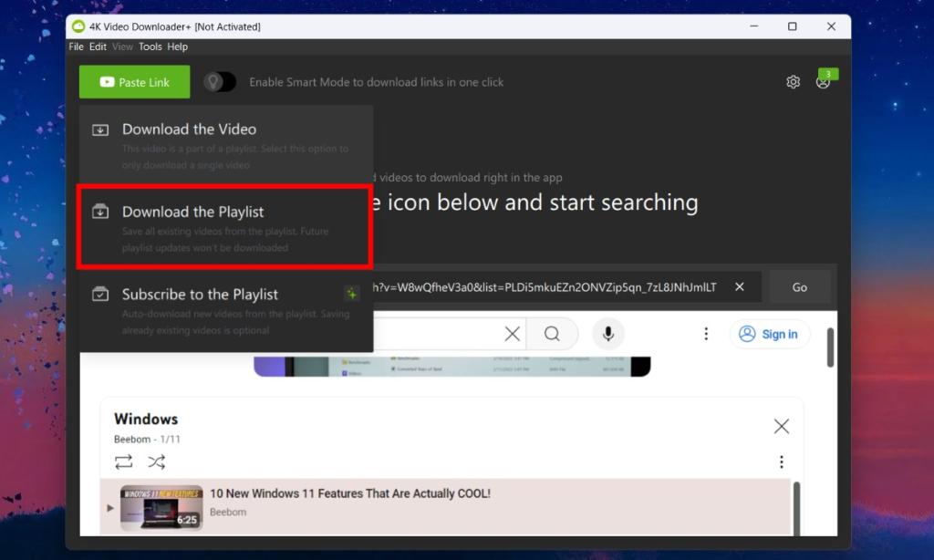Click the magnifying glass search icon

point(553,334)
